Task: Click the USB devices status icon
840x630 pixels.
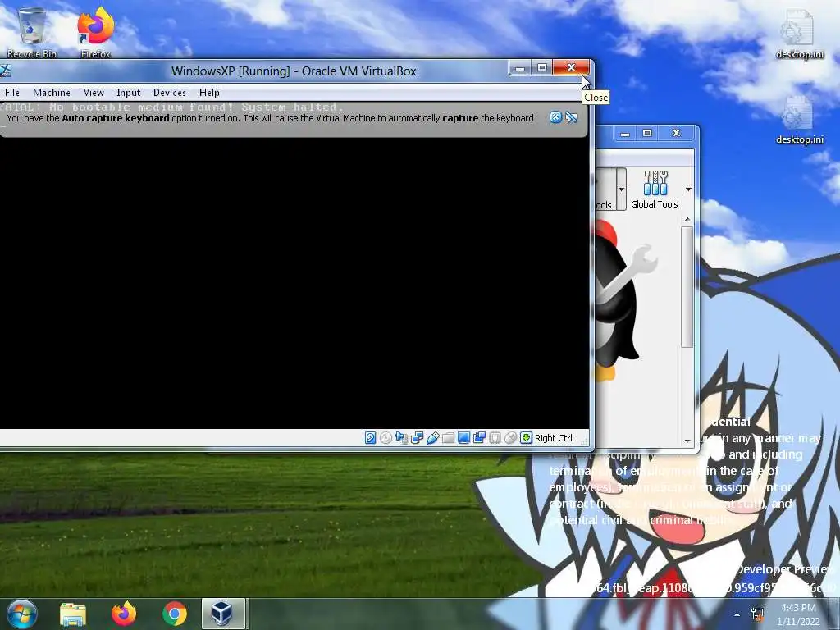Action: [x=433, y=438]
